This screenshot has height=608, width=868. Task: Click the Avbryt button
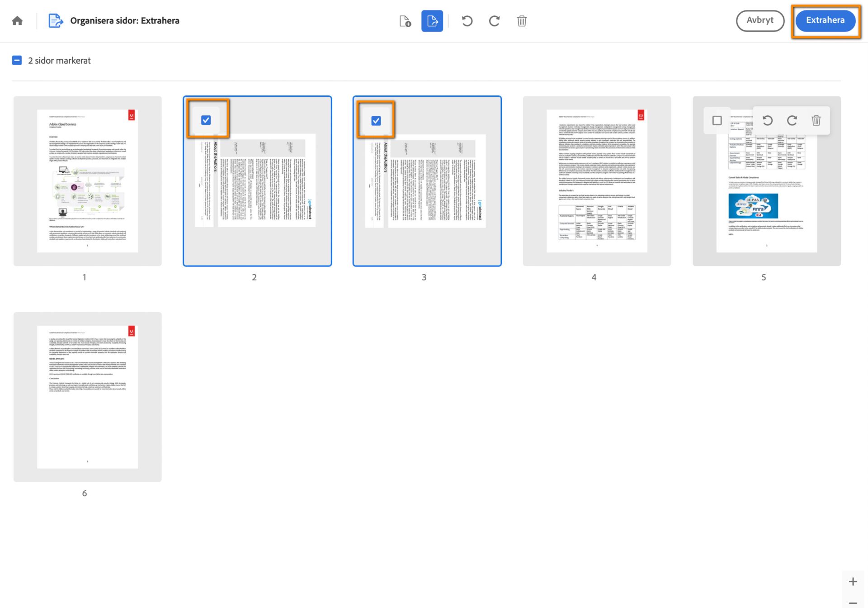(760, 21)
